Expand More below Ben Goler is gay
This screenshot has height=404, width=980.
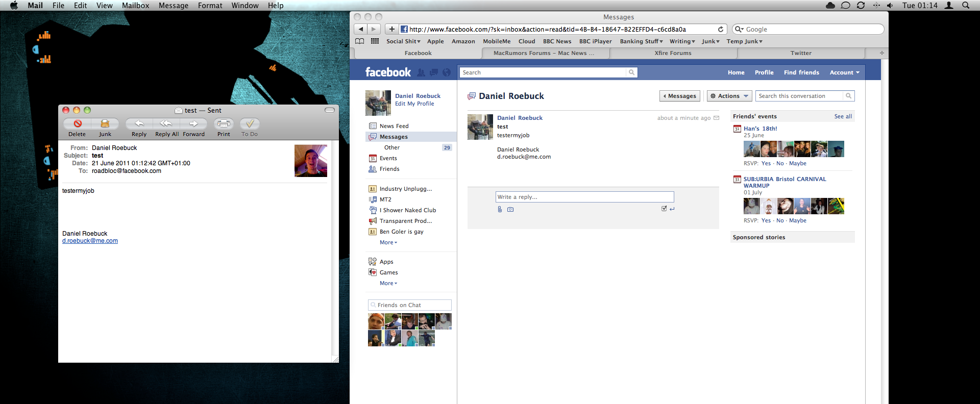[x=388, y=242]
